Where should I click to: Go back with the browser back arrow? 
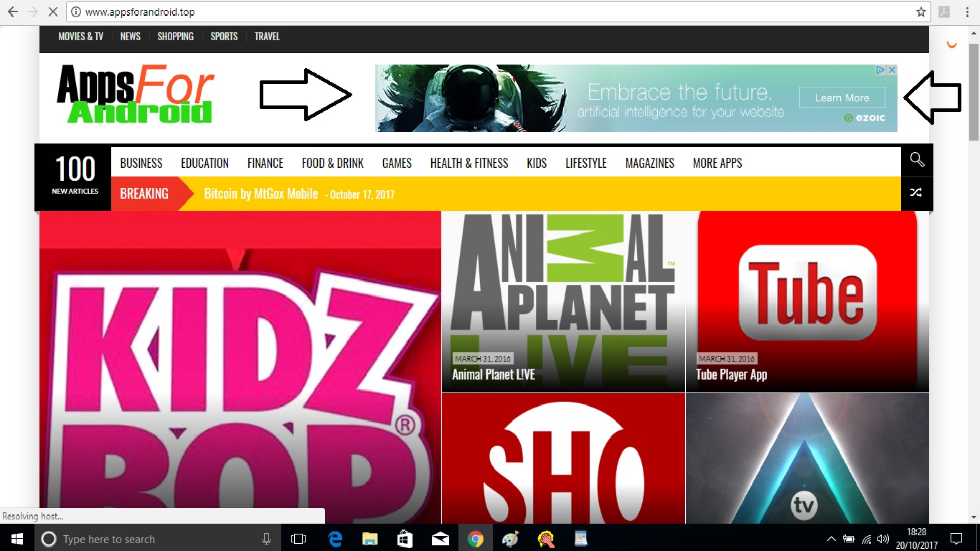(x=12, y=11)
